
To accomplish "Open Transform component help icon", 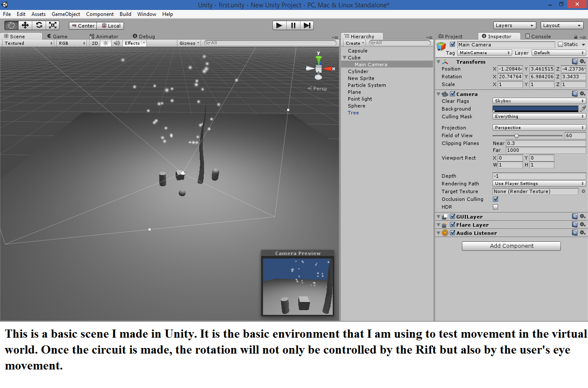I will [575, 62].
